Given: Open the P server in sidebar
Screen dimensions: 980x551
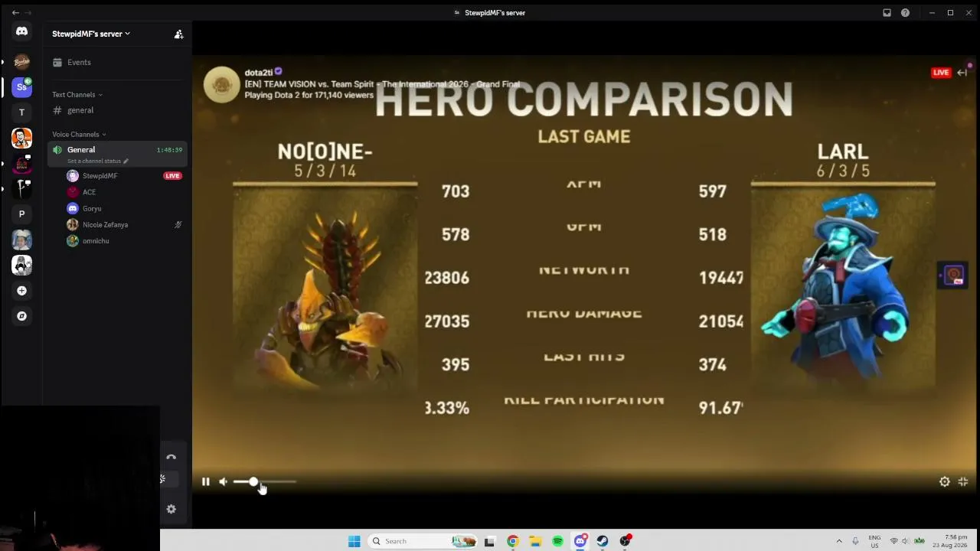Looking at the screenshot, I should click(21, 214).
